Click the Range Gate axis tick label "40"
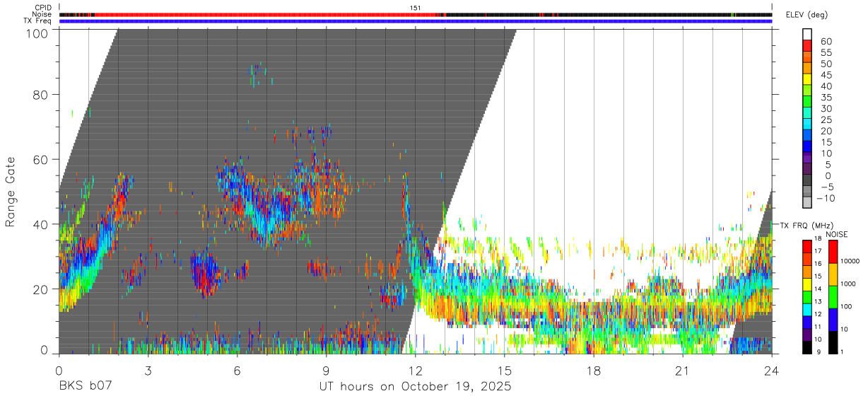Screen dimensions: 868x401 (42, 224)
